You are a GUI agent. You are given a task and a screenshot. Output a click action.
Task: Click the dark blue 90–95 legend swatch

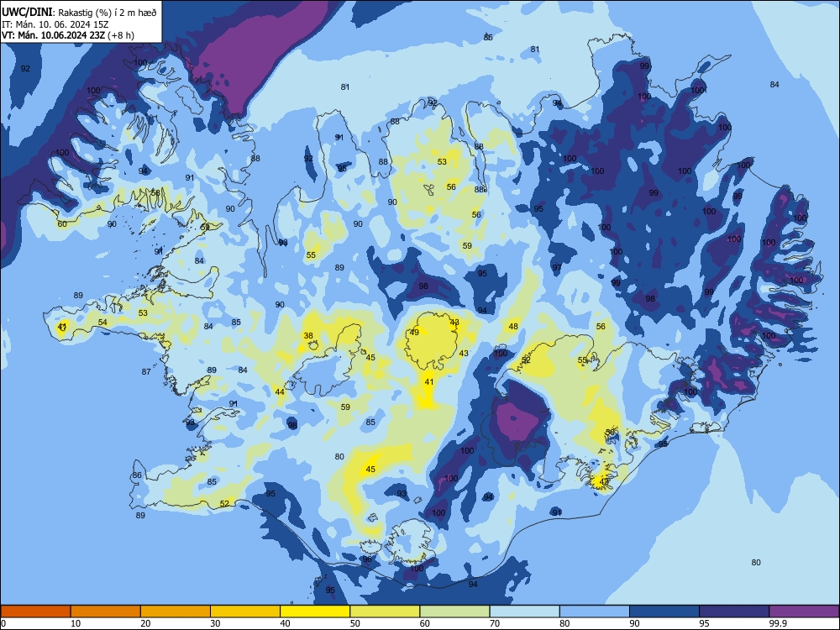664,612
